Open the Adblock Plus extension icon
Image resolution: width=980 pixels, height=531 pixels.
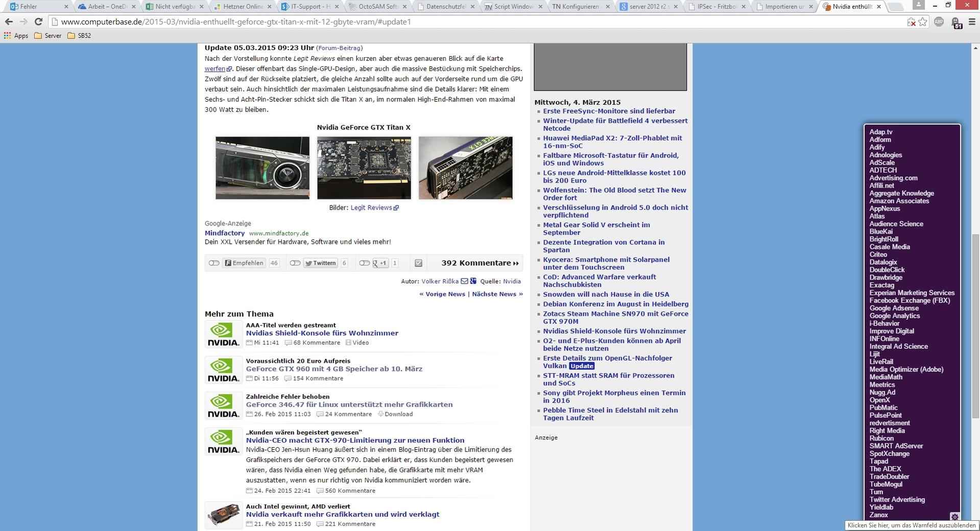939,22
